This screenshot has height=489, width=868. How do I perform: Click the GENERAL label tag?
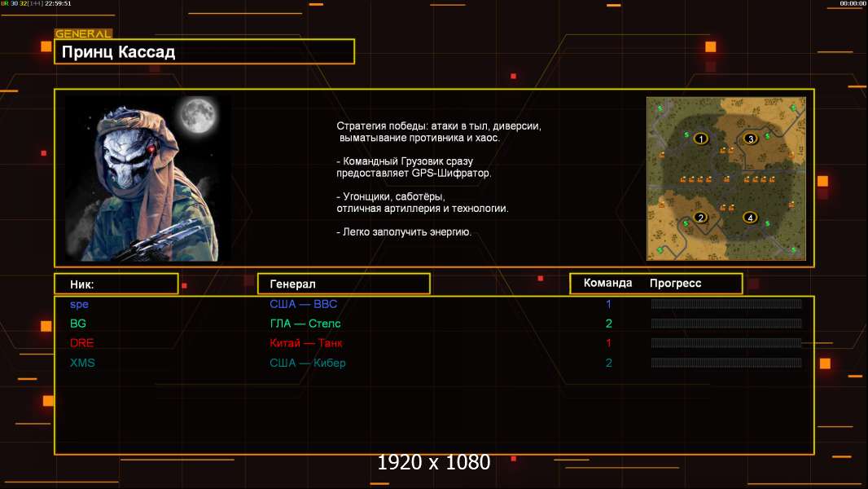[x=83, y=33]
